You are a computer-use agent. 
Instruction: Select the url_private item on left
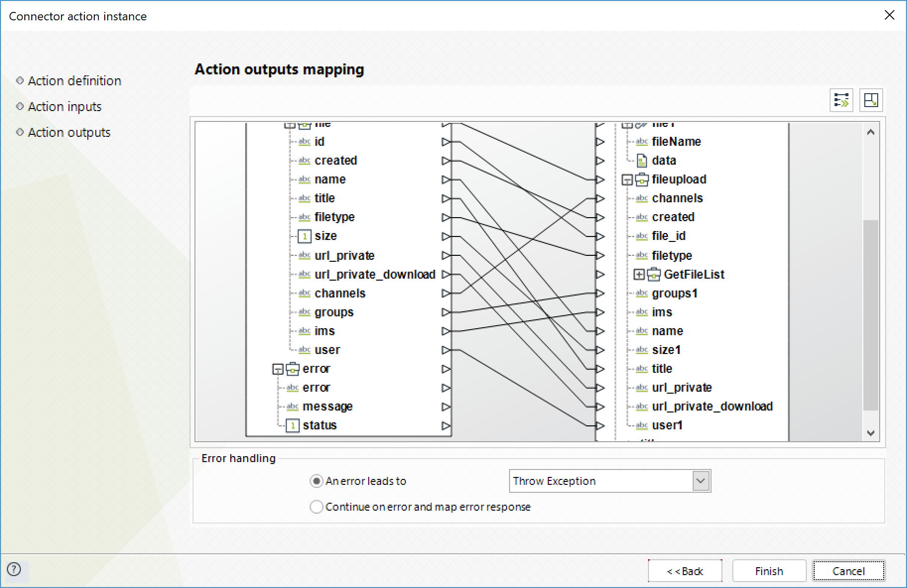pyautogui.click(x=344, y=255)
